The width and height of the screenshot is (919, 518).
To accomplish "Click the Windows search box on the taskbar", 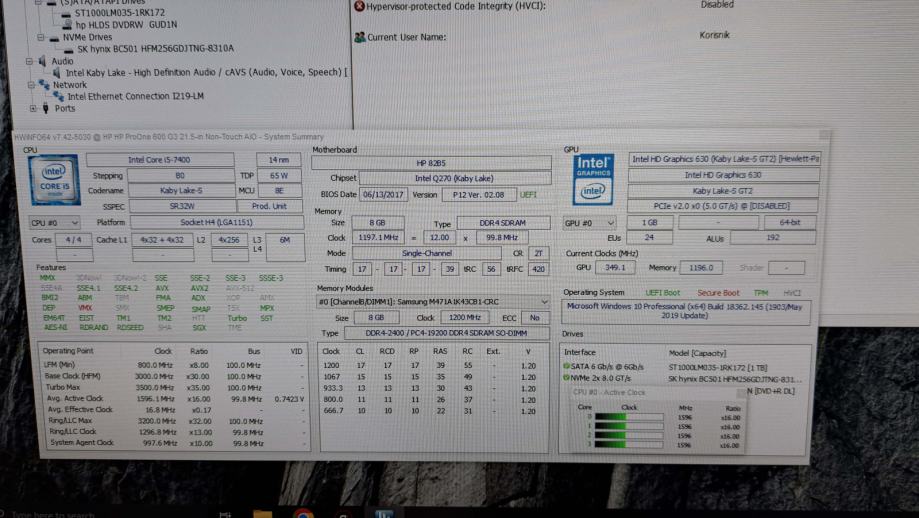I will point(53,514).
